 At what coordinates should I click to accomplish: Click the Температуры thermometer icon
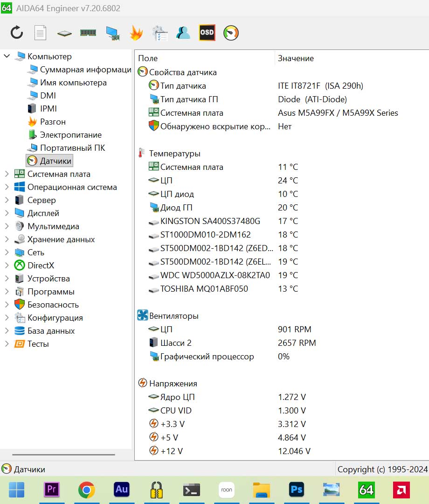pyautogui.click(x=141, y=153)
